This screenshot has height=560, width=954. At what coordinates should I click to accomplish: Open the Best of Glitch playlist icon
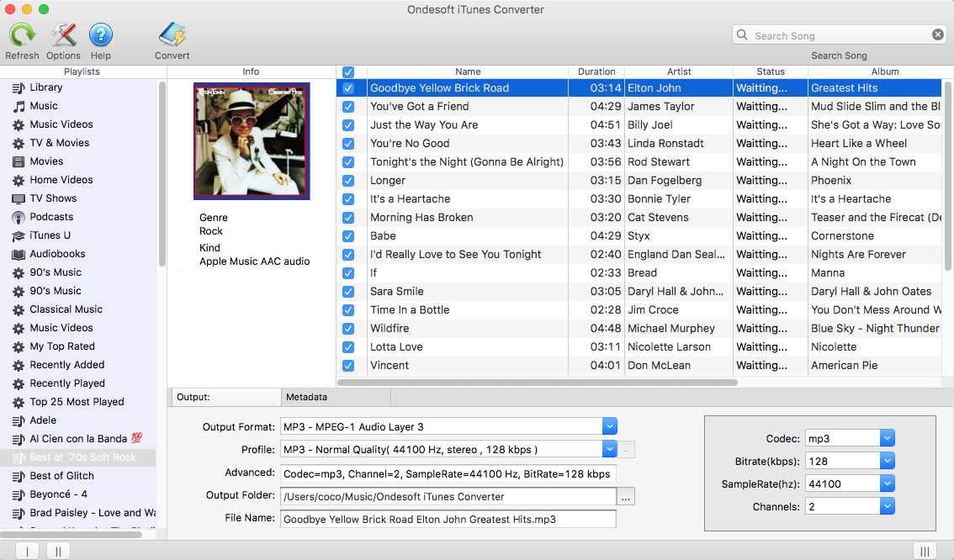19,476
